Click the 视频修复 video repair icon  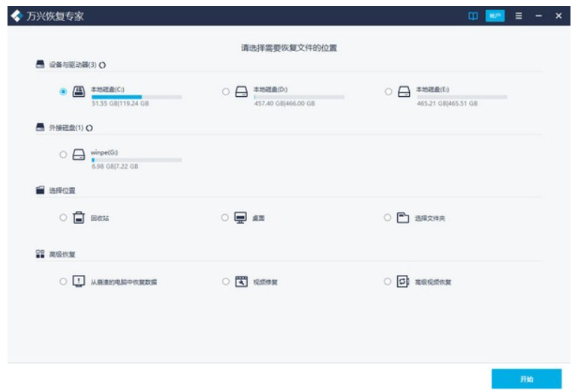(242, 281)
